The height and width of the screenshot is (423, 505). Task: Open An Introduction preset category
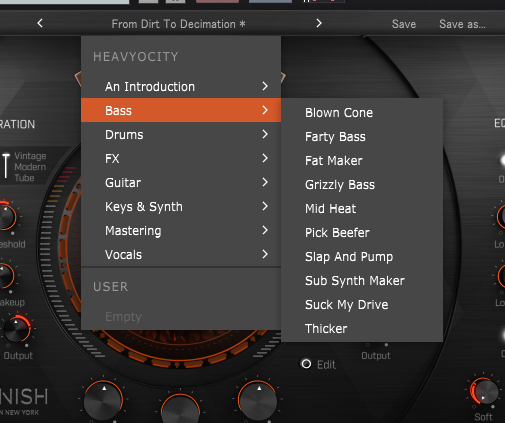(x=181, y=86)
